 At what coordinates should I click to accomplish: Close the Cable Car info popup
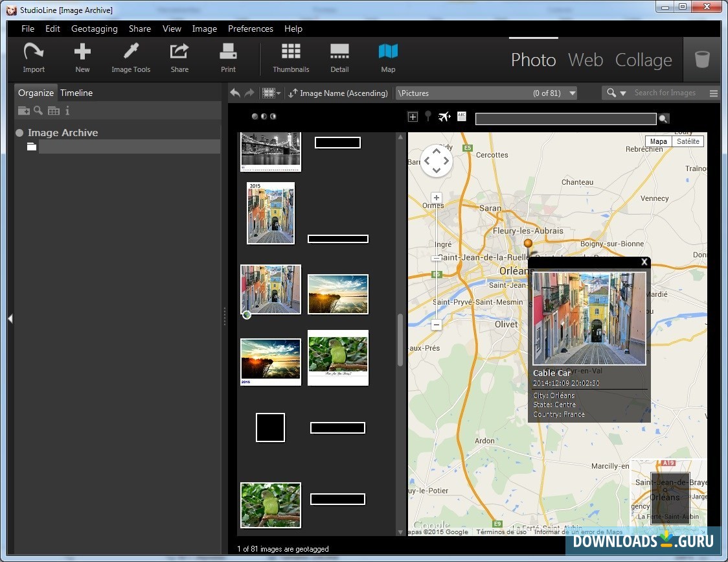pyautogui.click(x=644, y=263)
